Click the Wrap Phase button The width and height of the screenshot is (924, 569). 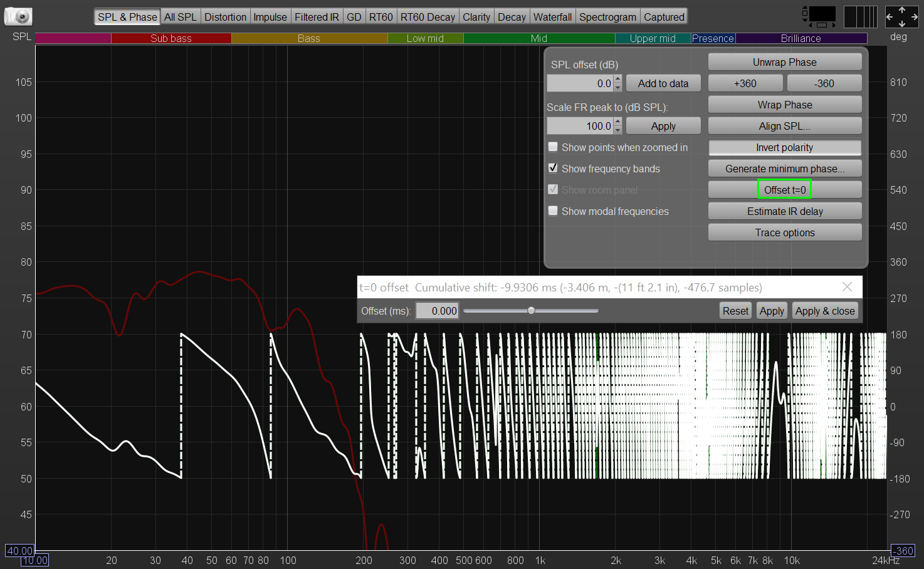(785, 105)
